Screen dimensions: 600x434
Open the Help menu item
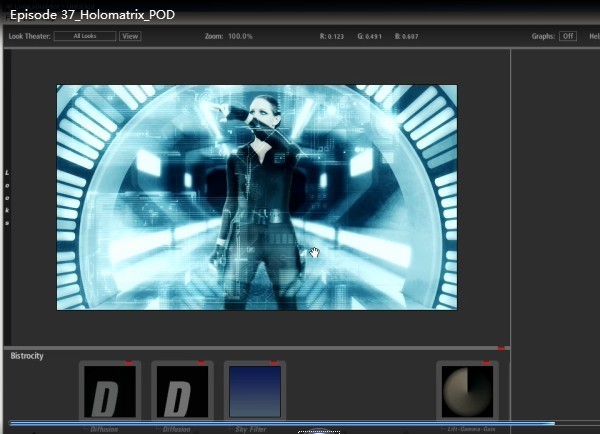pos(594,36)
